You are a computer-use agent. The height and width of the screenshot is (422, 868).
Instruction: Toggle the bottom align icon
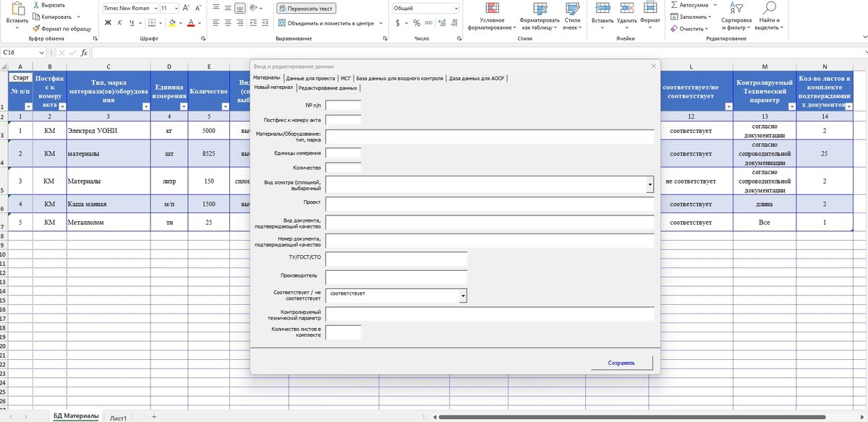pyautogui.click(x=240, y=8)
